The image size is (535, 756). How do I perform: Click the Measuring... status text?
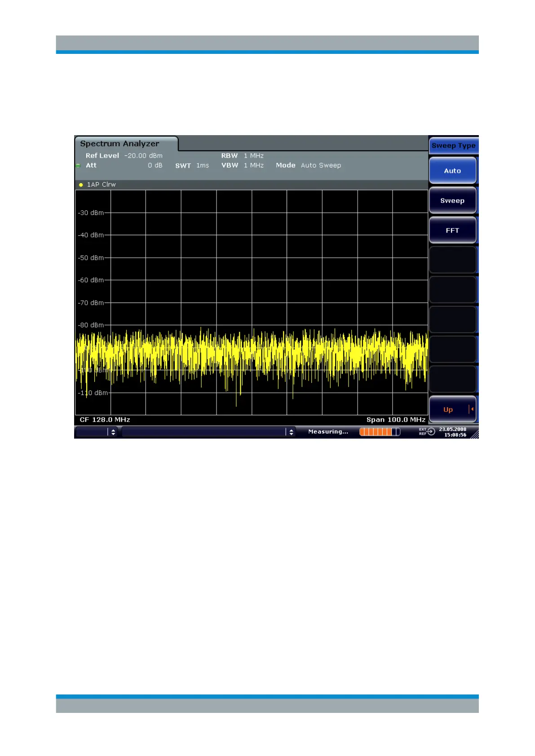tap(328, 432)
